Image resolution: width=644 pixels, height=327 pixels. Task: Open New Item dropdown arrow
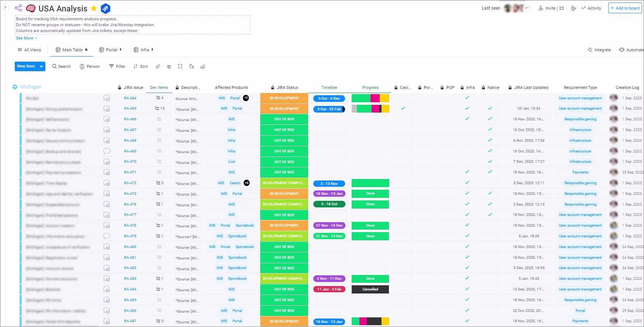[x=41, y=66]
